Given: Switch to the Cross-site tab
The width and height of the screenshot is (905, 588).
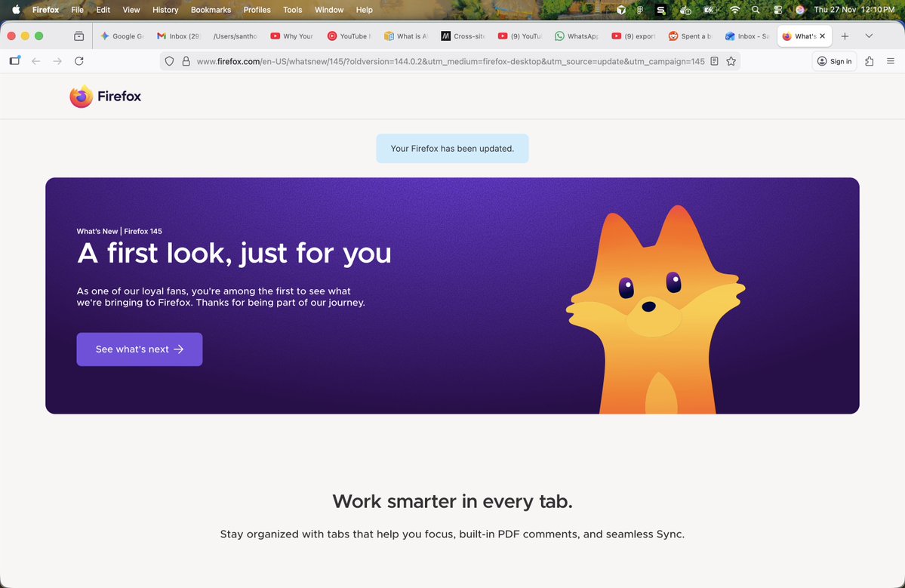Looking at the screenshot, I should coord(462,35).
